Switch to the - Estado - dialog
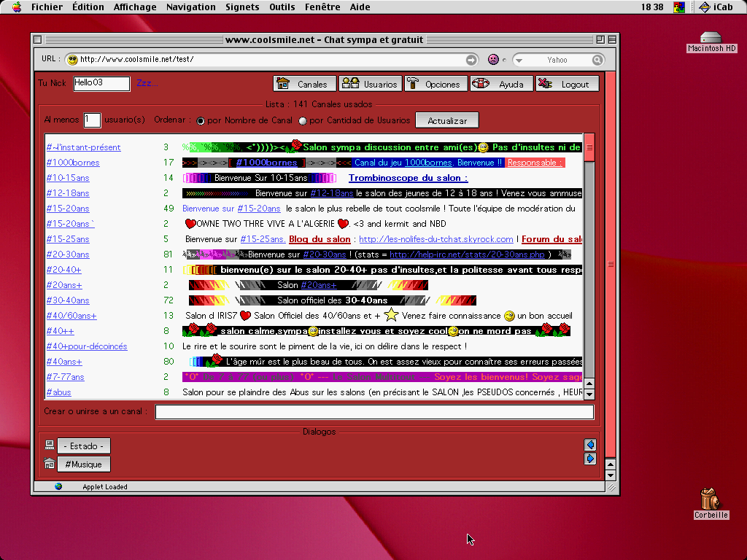Viewport: 747px width, 560px height. click(x=84, y=446)
